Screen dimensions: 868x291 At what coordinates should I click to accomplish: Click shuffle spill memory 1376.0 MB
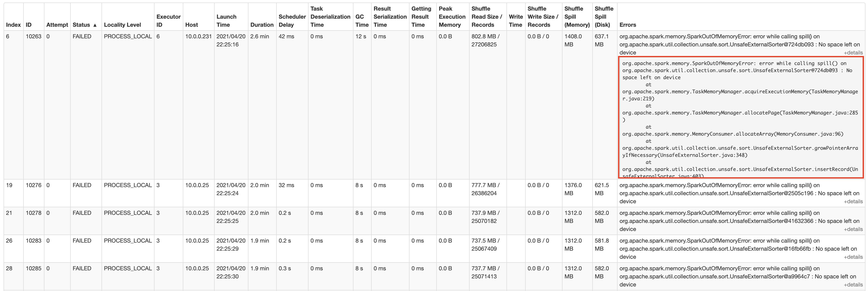pyautogui.click(x=573, y=189)
